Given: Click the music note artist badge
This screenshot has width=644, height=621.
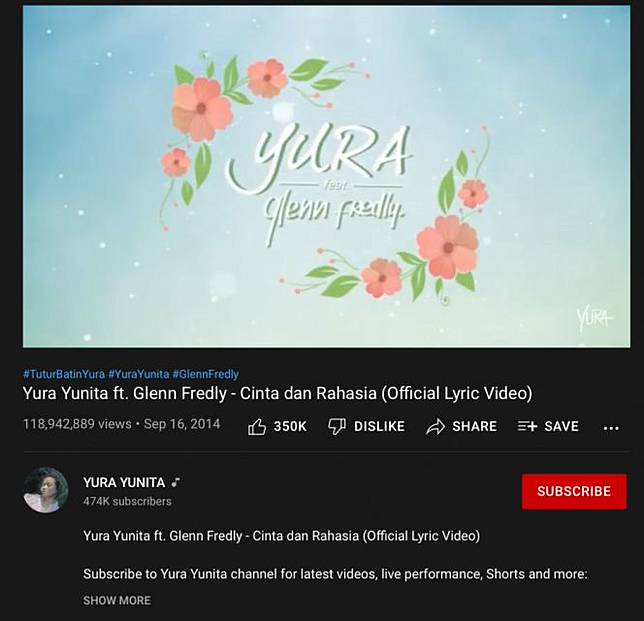Looking at the screenshot, I should pos(175,482).
